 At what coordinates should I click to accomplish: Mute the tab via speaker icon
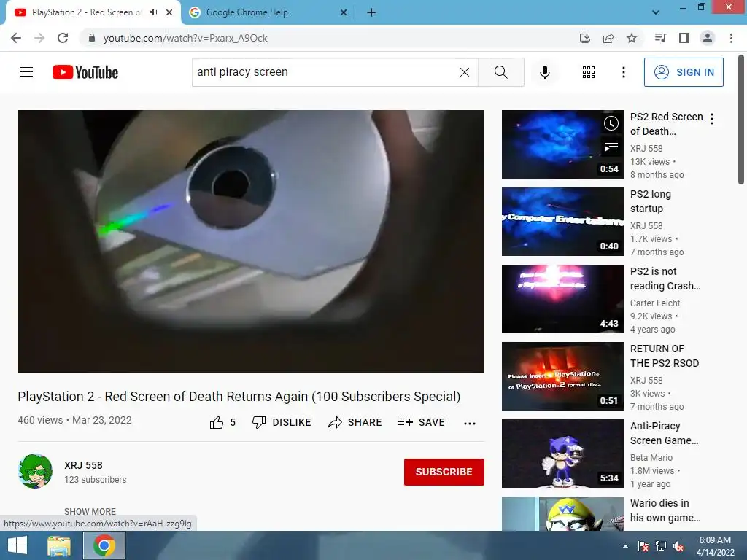(x=153, y=12)
